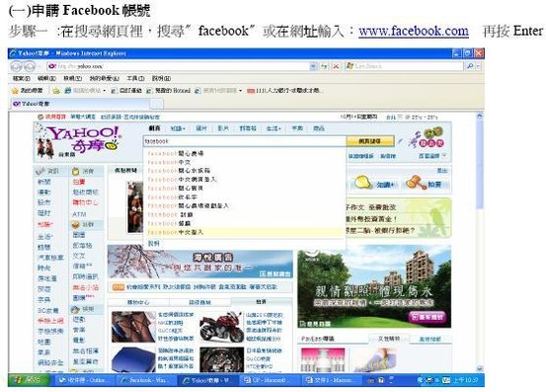Choose highlighted suggestion facebook中文登入

pos(244,232)
